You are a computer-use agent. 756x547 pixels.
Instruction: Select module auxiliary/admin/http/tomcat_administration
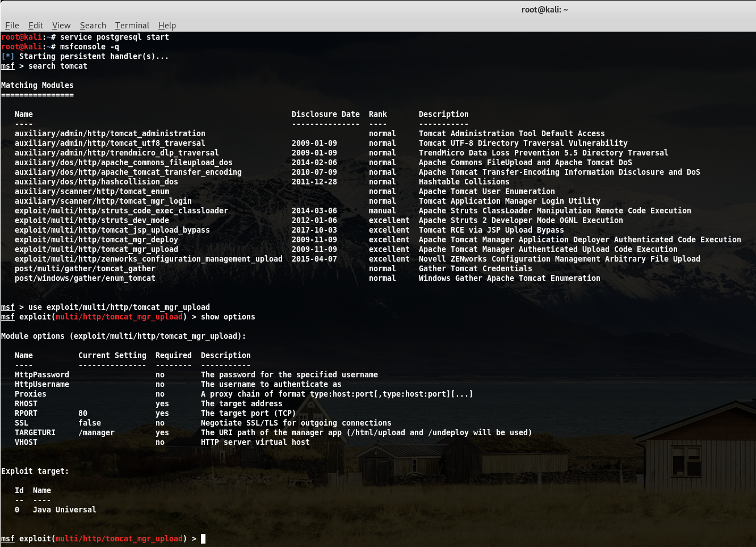click(110, 133)
